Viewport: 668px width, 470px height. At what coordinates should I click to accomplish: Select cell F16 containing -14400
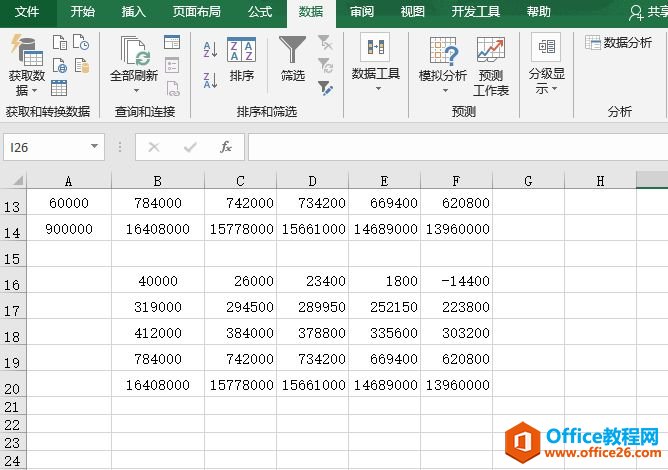[x=456, y=282]
